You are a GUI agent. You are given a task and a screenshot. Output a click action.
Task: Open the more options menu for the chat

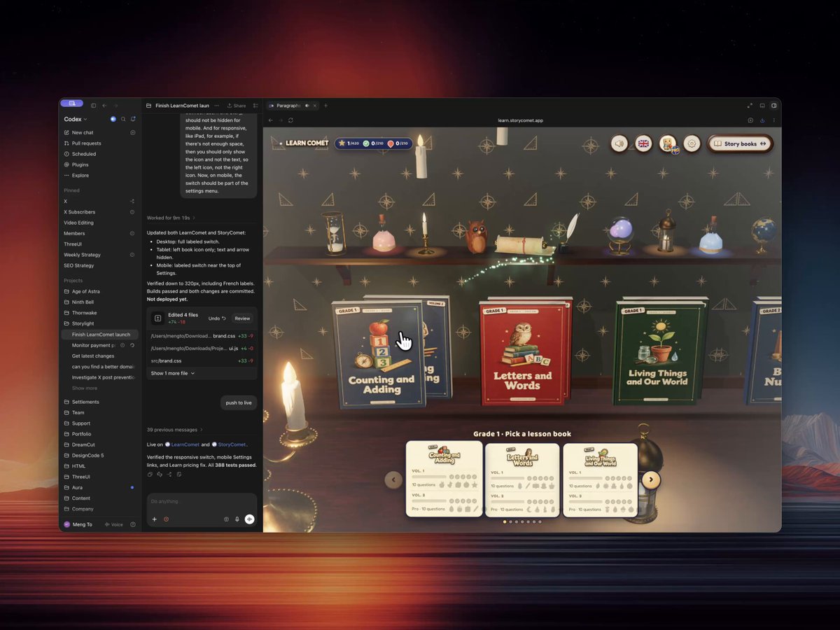216,106
